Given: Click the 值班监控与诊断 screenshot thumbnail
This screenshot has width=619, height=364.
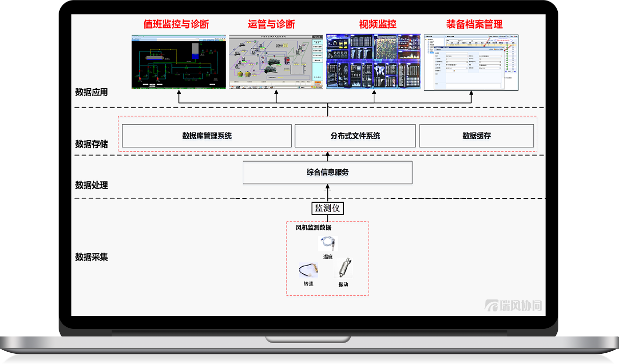Looking at the screenshot, I should [178, 61].
